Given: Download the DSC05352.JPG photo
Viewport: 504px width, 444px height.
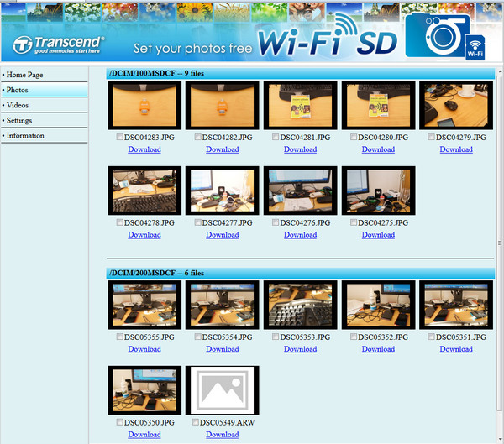Looking at the screenshot, I should click(378, 349).
